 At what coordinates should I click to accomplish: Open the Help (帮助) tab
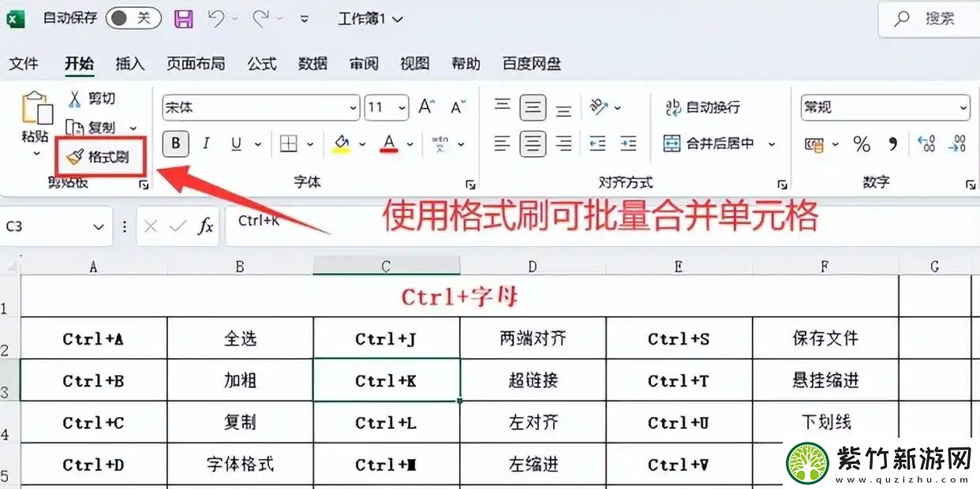466,64
